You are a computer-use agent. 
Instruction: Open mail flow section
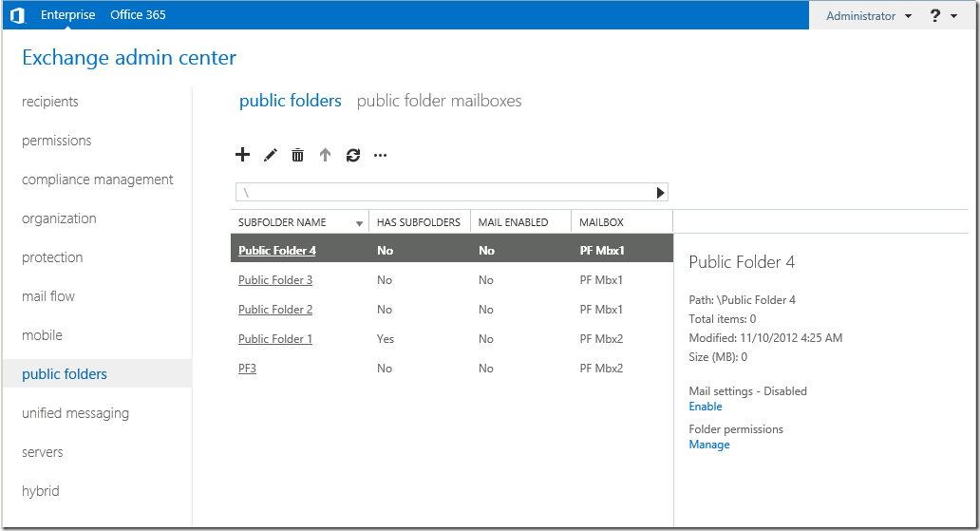(48, 295)
